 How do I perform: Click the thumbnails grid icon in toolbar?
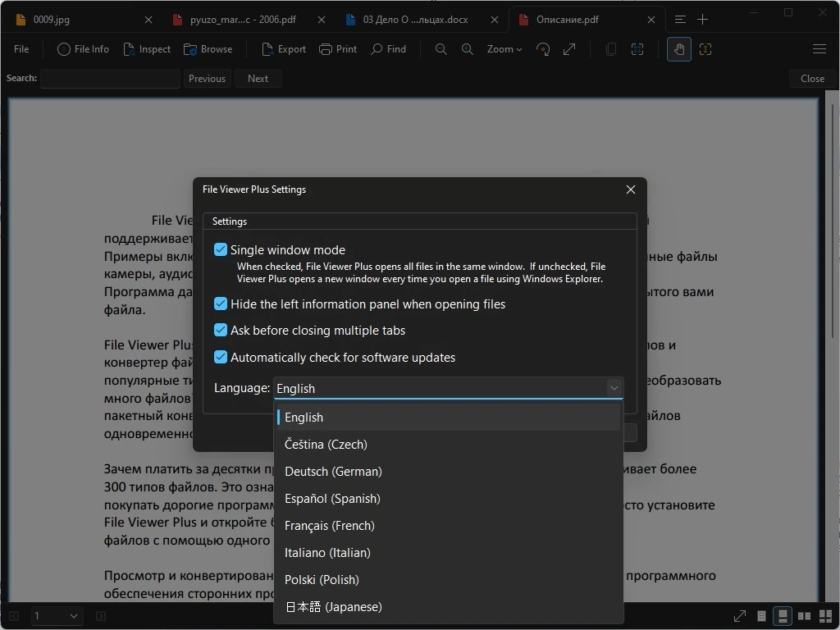(x=637, y=49)
